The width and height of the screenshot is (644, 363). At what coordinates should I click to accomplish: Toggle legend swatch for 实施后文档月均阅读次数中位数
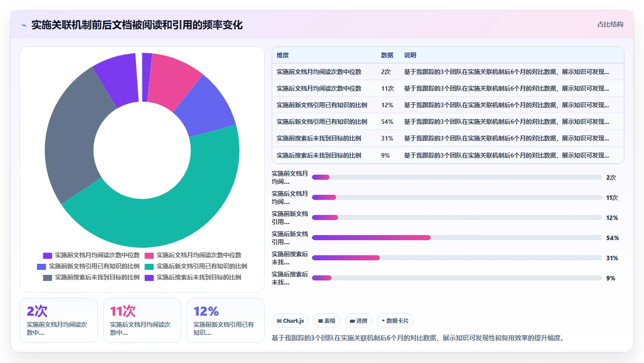(x=149, y=255)
